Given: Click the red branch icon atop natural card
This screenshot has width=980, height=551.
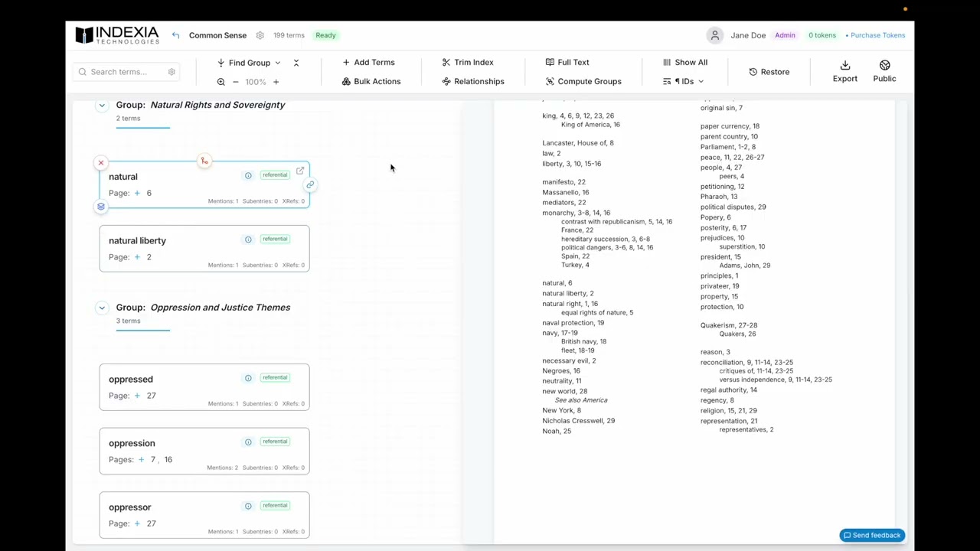Looking at the screenshot, I should click(x=204, y=161).
